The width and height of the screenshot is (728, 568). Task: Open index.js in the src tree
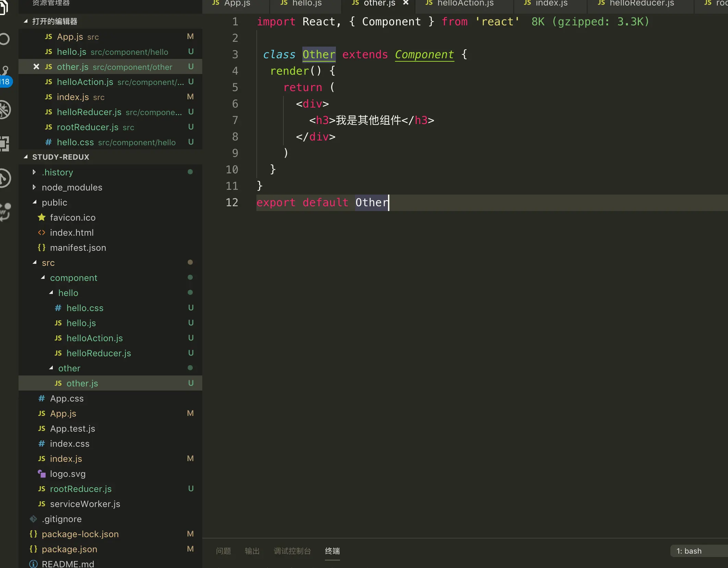click(110, 458)
